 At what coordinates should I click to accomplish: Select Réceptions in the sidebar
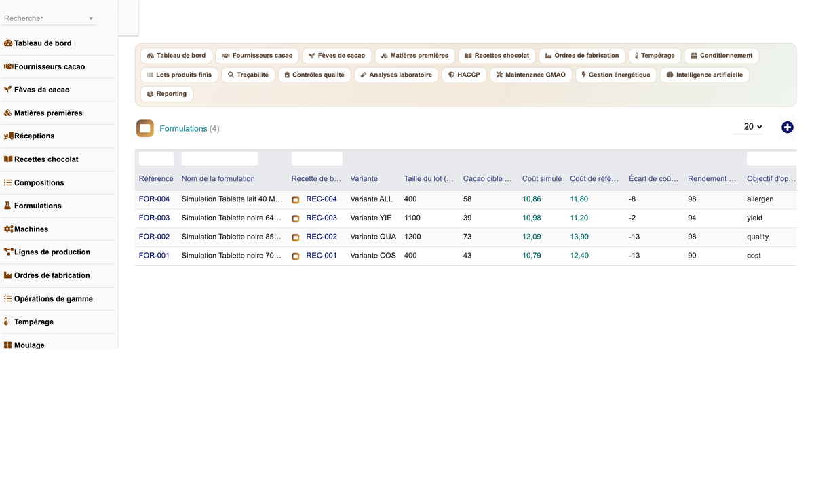point(29,136)
